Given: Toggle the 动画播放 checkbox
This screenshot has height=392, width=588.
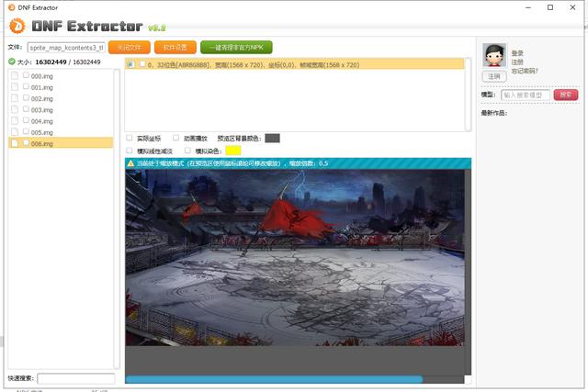Looking at the screenshot, I should tap(176, 138).
